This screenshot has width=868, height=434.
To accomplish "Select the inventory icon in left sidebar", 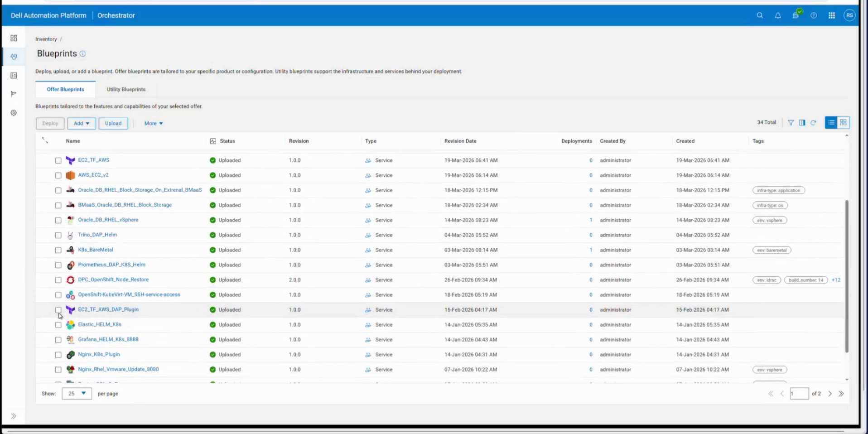I will coord(14,57).
